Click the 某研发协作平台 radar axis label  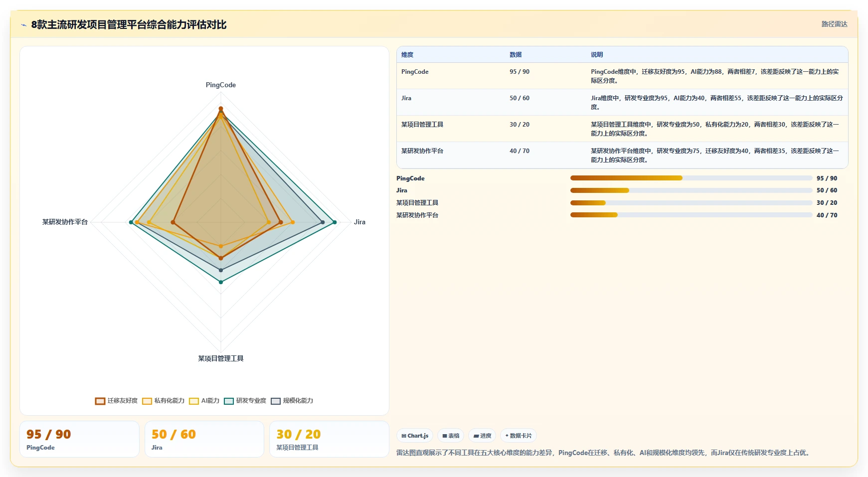pos(65,222)
